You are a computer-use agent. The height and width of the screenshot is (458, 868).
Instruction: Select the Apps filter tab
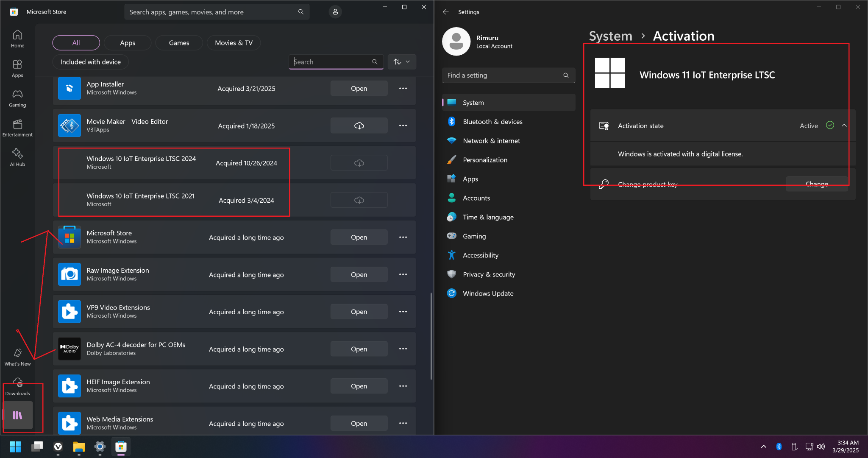(128, 43)
